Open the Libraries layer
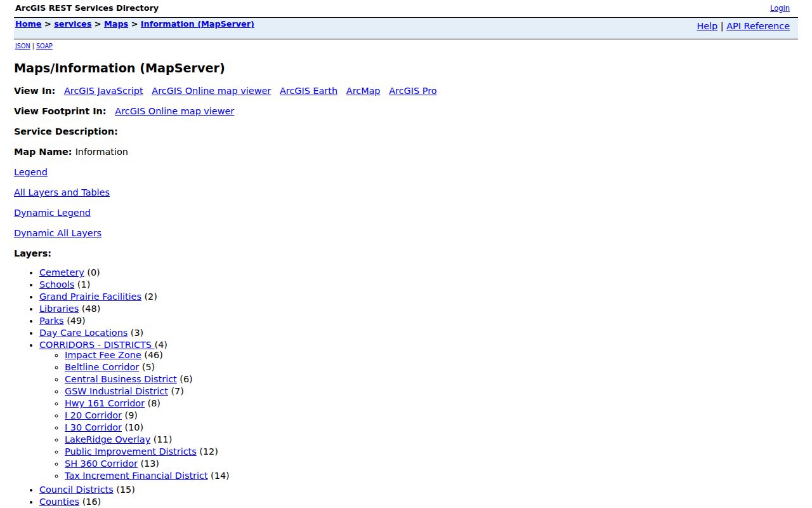Screen dimensions: 812x508 tap(59, 309)
